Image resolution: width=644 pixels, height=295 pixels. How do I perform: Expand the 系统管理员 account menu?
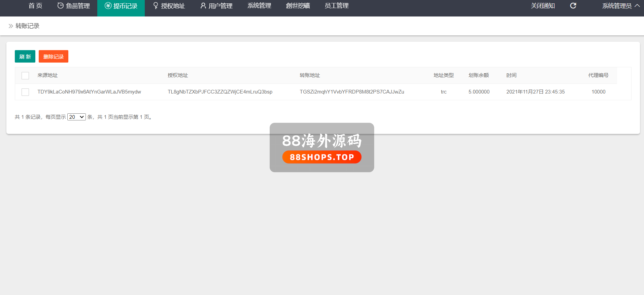coord(617,6)
